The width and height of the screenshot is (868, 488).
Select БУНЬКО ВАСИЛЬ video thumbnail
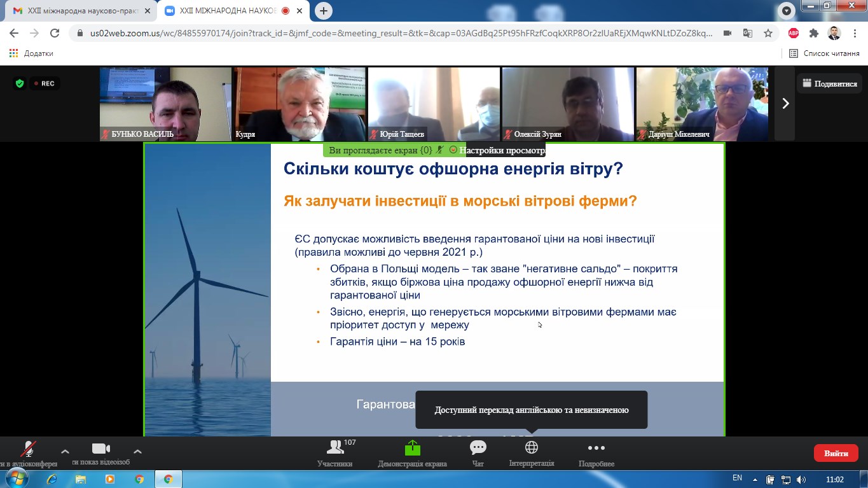pyautogui.click(x=165, y=104)
